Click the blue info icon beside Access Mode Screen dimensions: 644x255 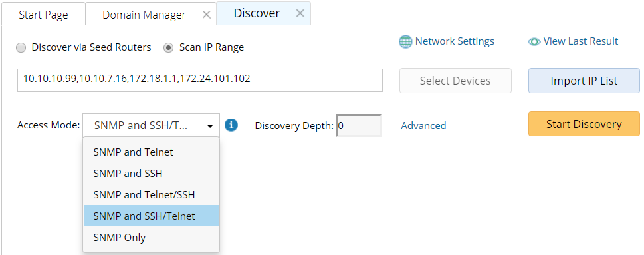click(232, 125)
